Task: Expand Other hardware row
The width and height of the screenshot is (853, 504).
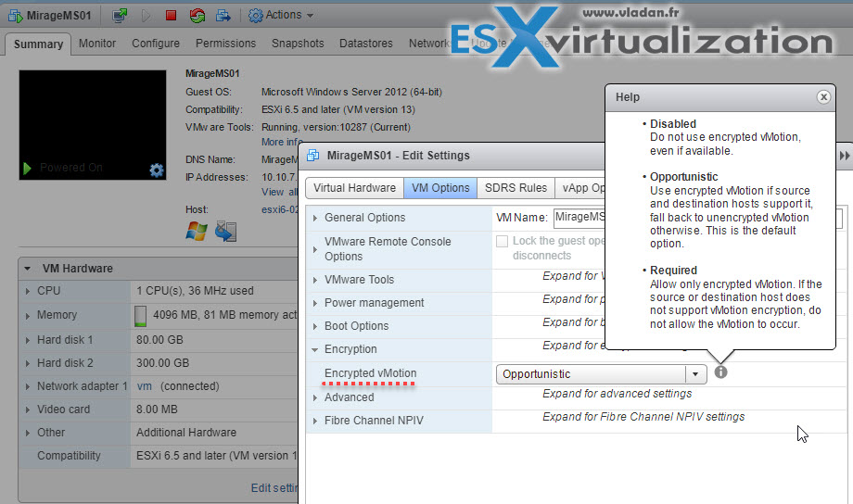Action: [27, 433]
